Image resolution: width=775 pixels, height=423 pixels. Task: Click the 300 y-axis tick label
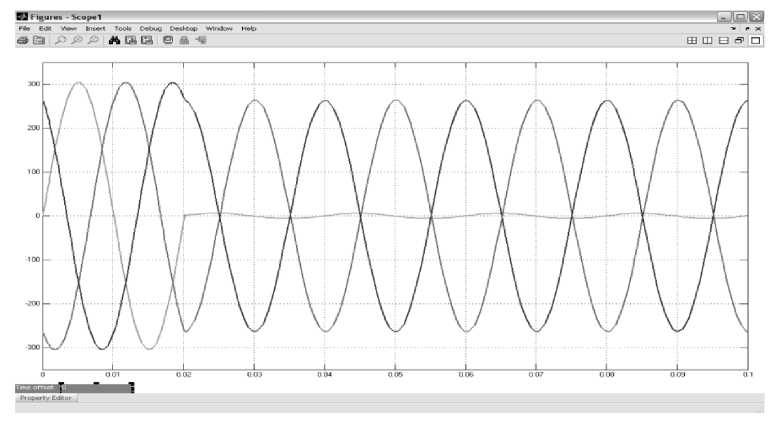(x=34, y=85)
